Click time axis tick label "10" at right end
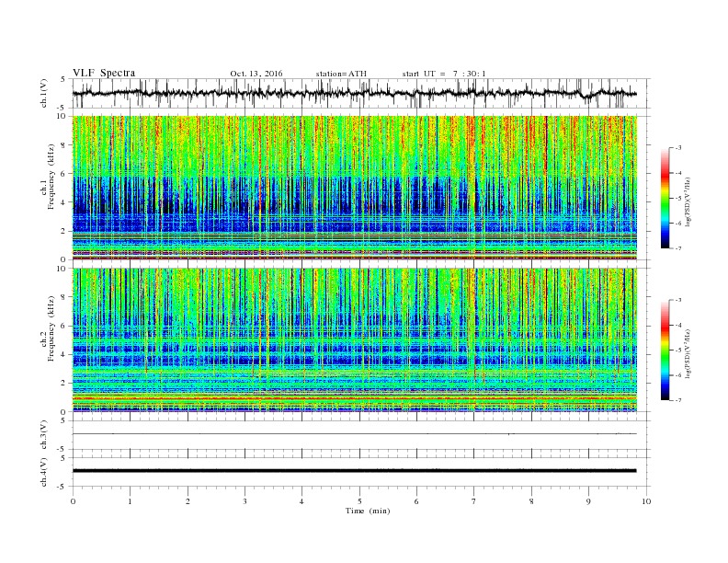Viewport: 728px width, 563px height. pos(646,501)
